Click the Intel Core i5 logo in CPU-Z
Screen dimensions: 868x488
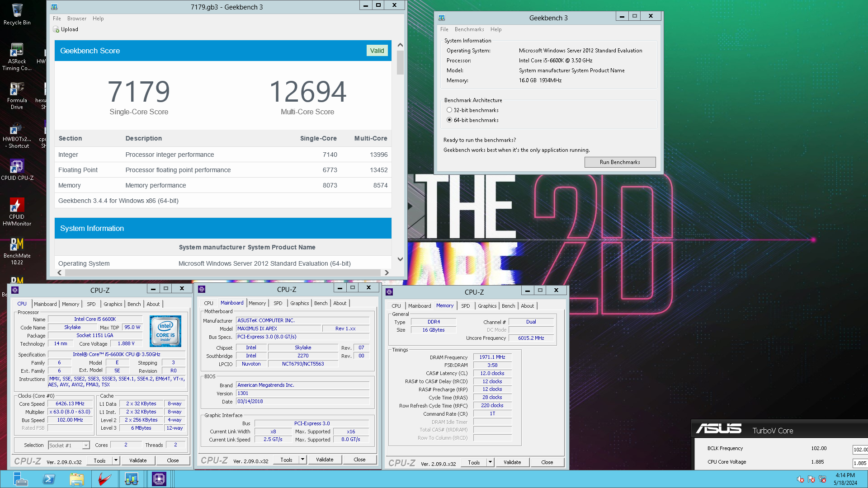[x=165, y=331]
